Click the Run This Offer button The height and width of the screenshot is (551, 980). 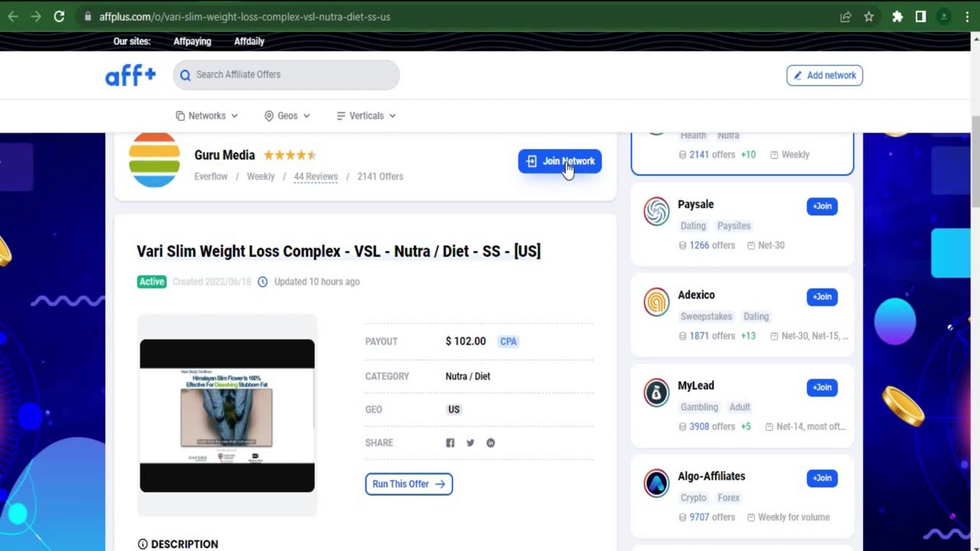pyautogui.click(x=409, y=484)
